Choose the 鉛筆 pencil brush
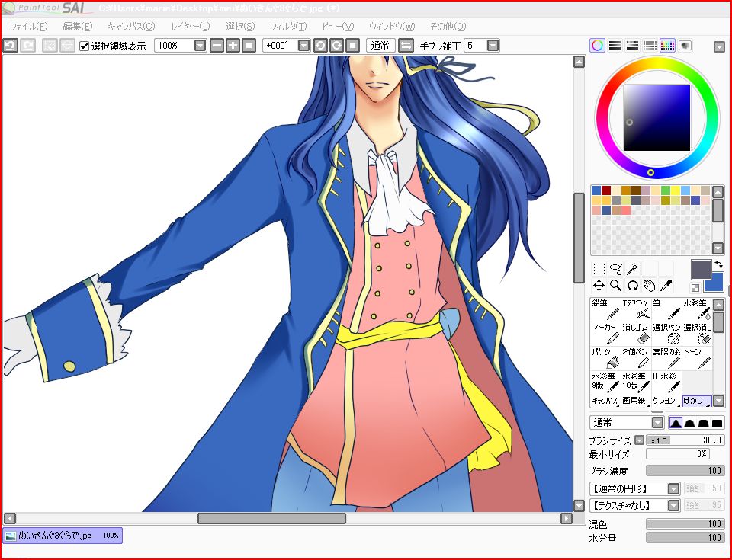Image resolution: width=732 pixels, height=560 pixels. pos(605,310)
